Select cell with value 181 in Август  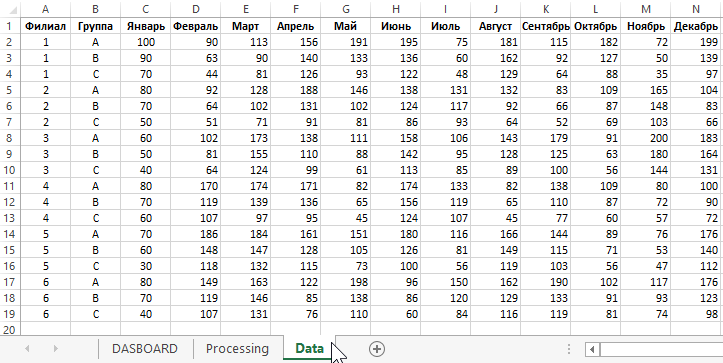496,42
